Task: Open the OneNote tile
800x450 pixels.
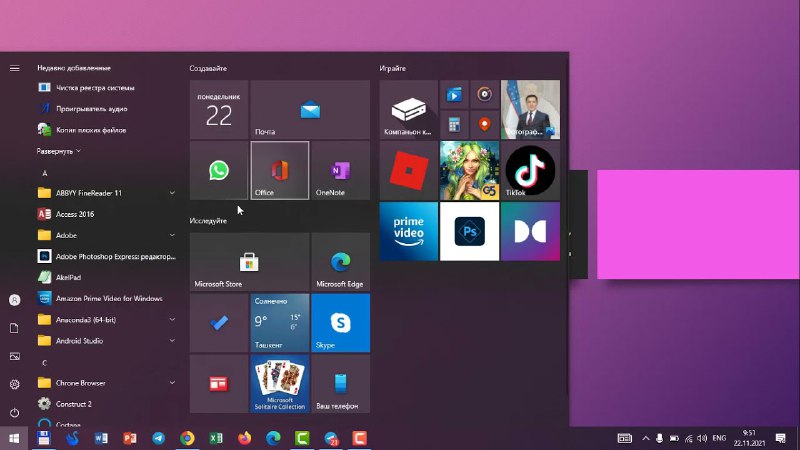Action: point(340,170)
